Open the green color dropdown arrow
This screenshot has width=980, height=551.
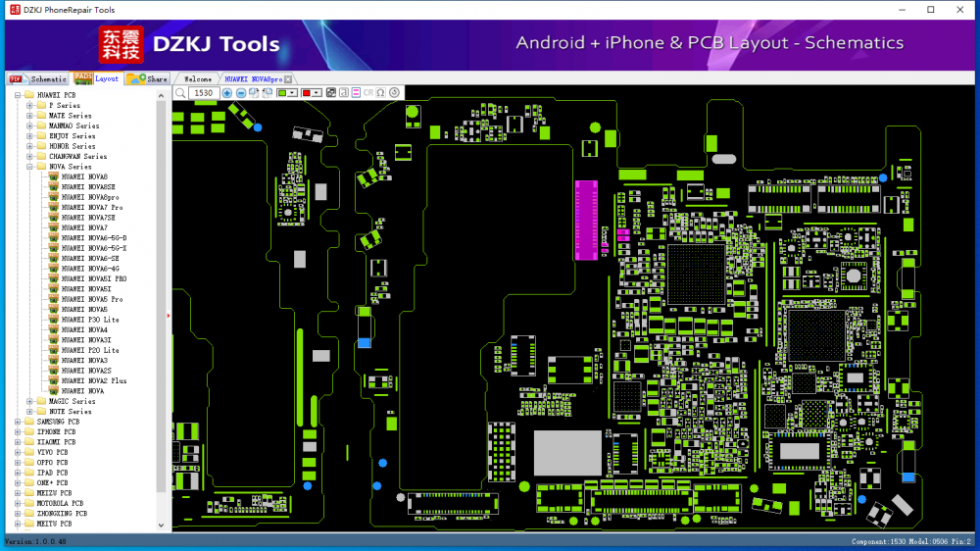click(292, 93)
